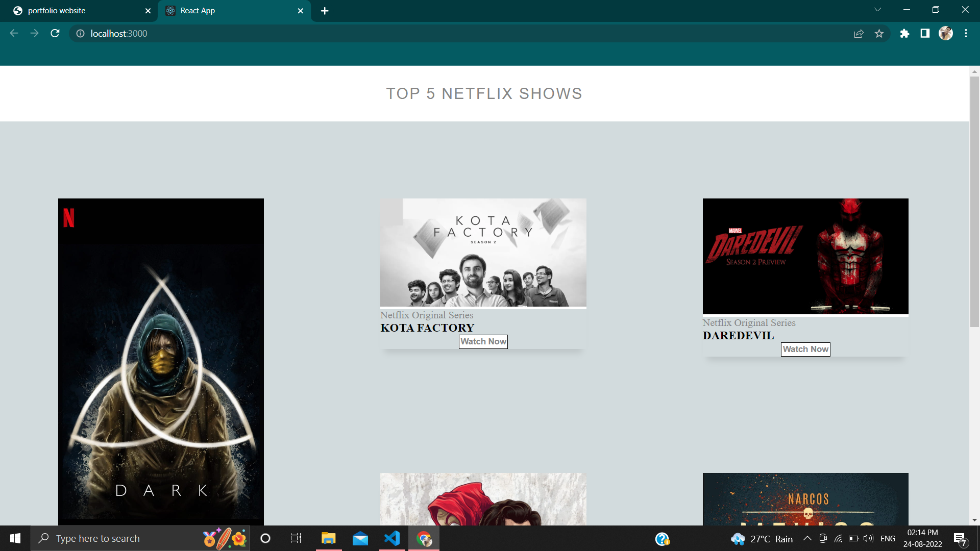Check the battery status icon
Image resolution: width=980 pixels, height=551 pixels.
[x=853, y=538]
